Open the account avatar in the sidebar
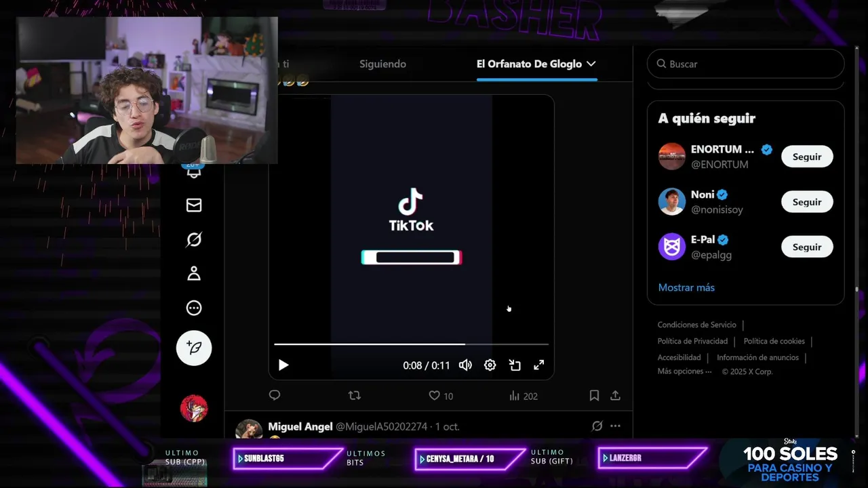 coord(194,408)
